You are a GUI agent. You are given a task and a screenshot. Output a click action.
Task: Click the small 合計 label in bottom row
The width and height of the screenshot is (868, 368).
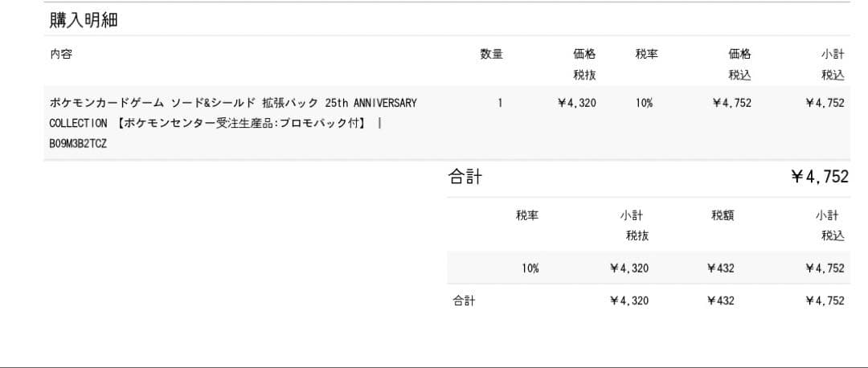[464, 301]
